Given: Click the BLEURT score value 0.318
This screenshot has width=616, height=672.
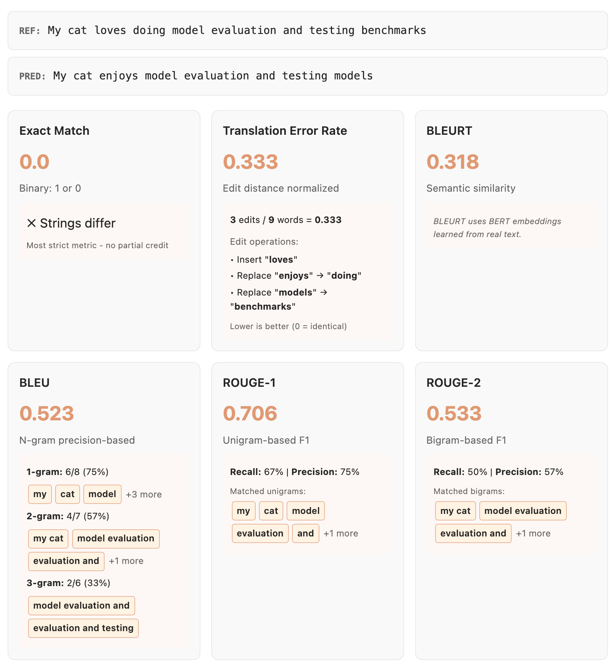Looking at the screenshot, I should click(452, 162).
